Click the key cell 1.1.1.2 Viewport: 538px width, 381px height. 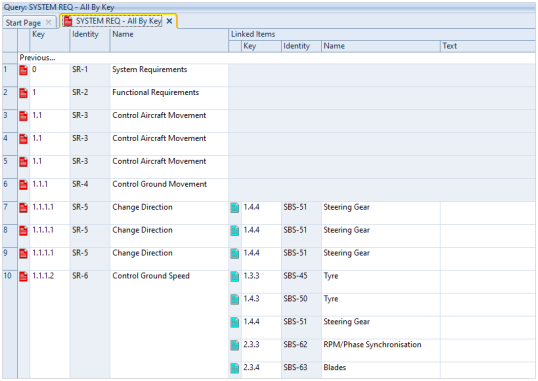[50, 324]
